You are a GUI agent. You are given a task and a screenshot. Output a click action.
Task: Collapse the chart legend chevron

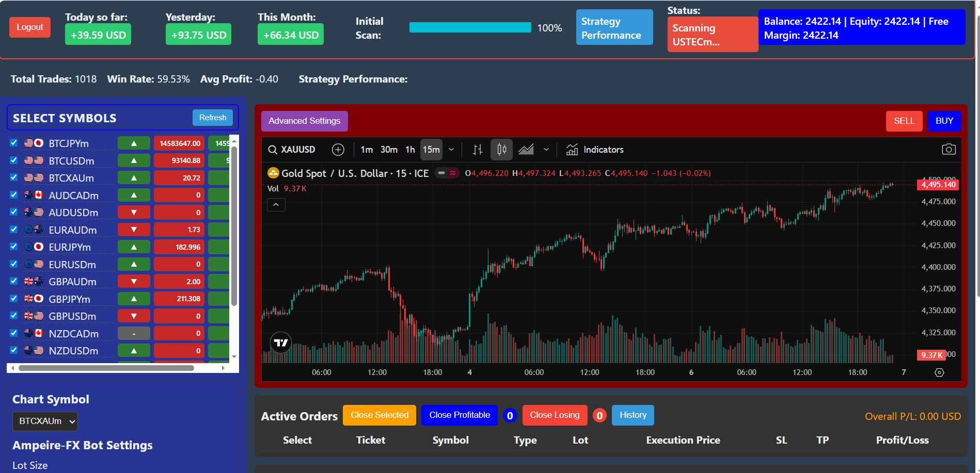coord(276,205)
